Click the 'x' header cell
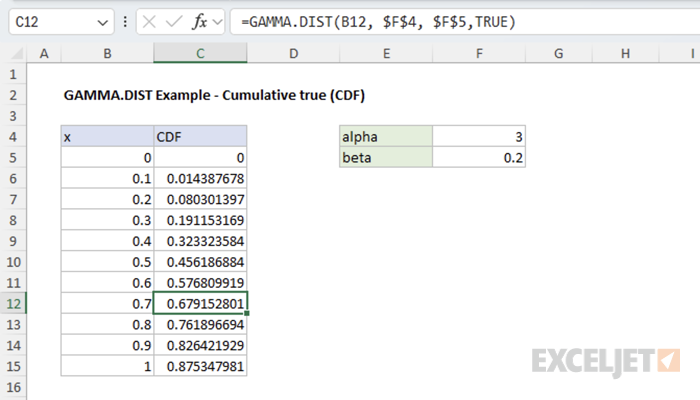The width and height of the screenshot is (700, 400). [x=108, y=137]
